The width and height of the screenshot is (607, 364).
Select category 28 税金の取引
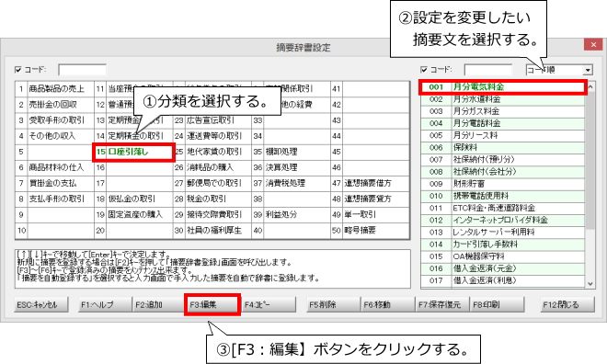(212, 199)
